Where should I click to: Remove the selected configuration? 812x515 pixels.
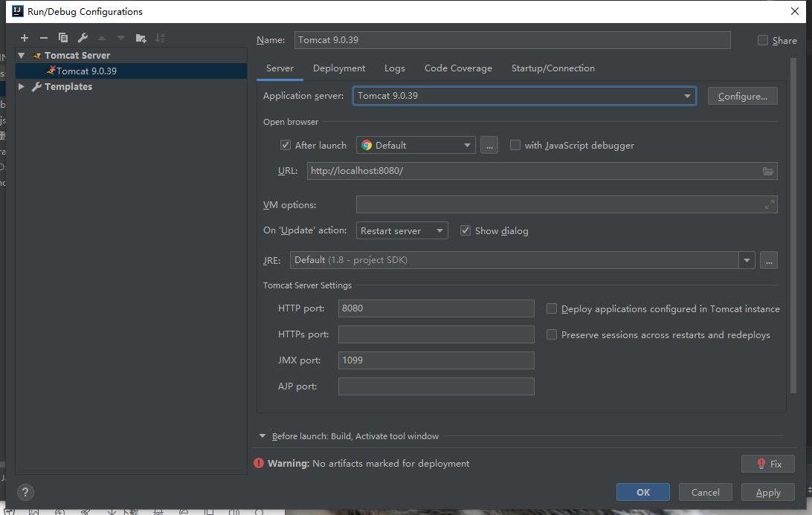[43, 38]
